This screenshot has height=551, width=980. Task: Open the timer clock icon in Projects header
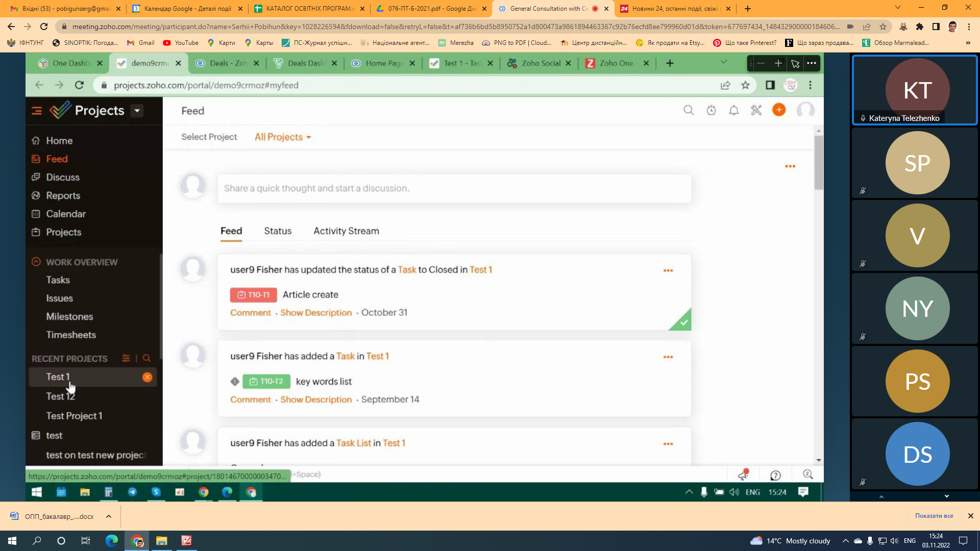coord(711,110)
